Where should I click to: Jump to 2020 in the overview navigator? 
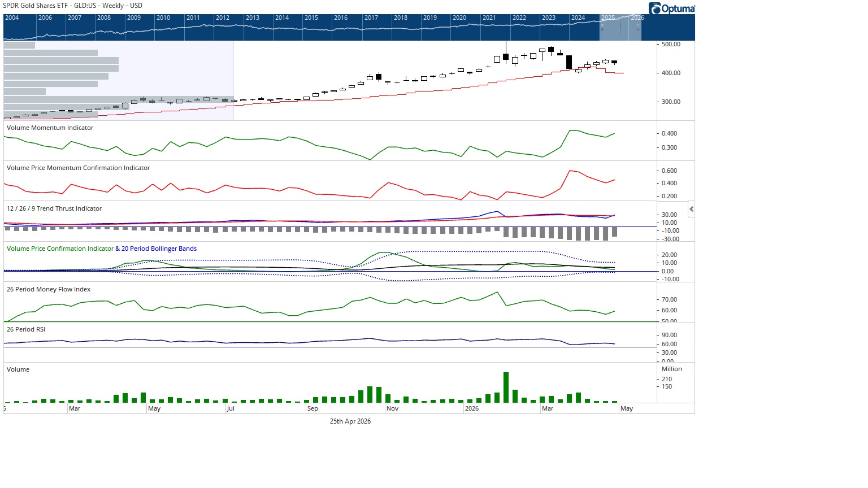click(x=459, y=18)
